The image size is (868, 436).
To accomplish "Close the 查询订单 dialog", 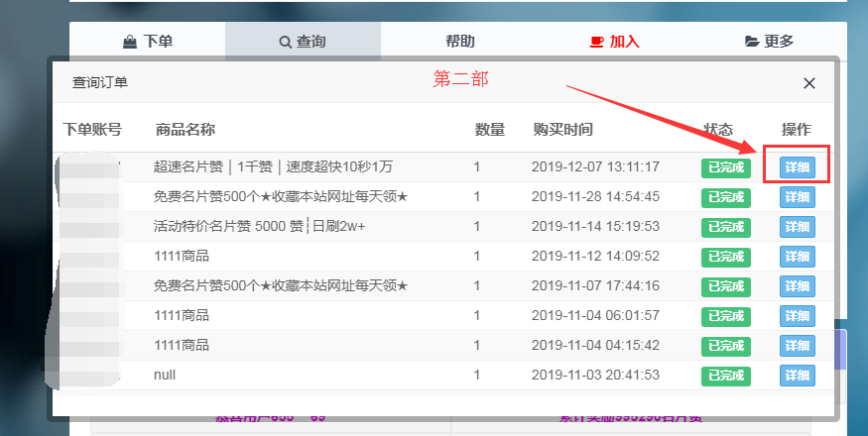I will (809, 83).
